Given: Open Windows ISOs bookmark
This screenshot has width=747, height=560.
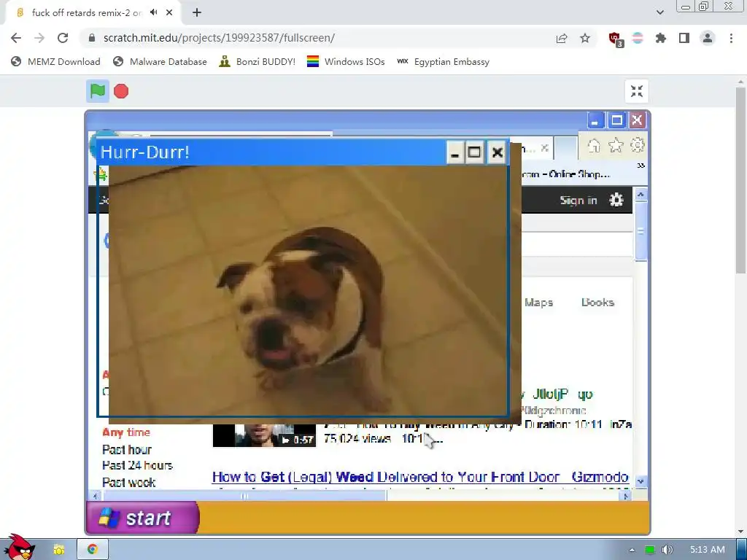Looking at the screenshot, I should tap(346, 61).
